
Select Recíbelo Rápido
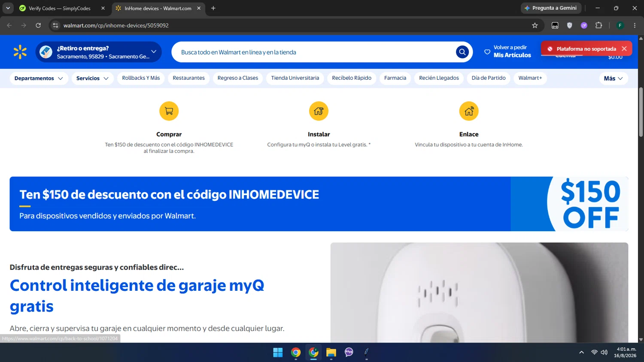tap(352, 78)
